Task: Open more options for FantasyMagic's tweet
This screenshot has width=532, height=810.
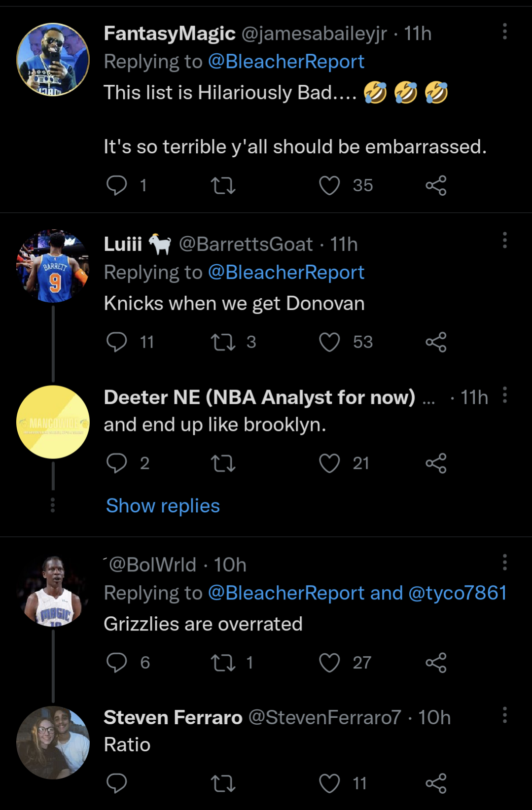Action: point(504,32)
